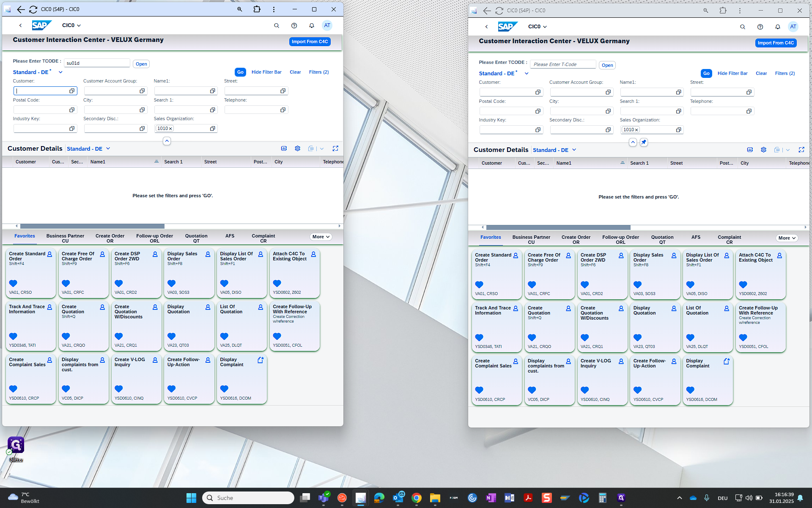The height and width of the screenshot is (508, 812).
Task: Open Standard - DE filter variant dropdown, right
Action: click(x=527, y=74)
